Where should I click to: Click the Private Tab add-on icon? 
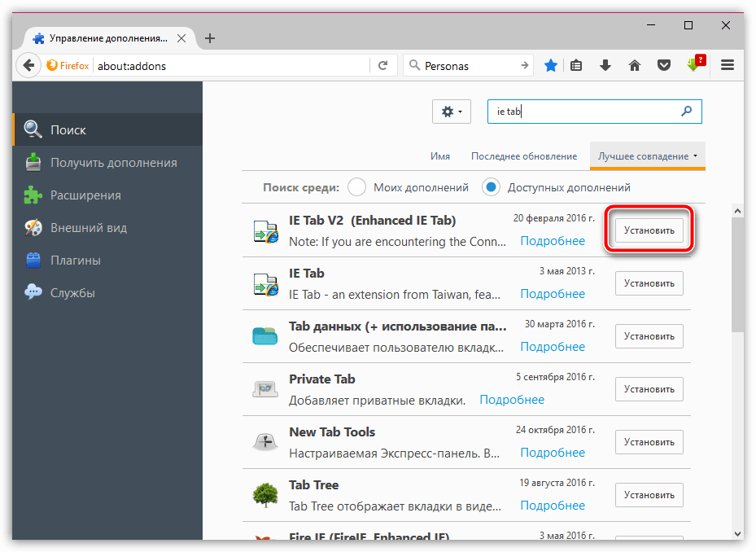tap(264, 389)
